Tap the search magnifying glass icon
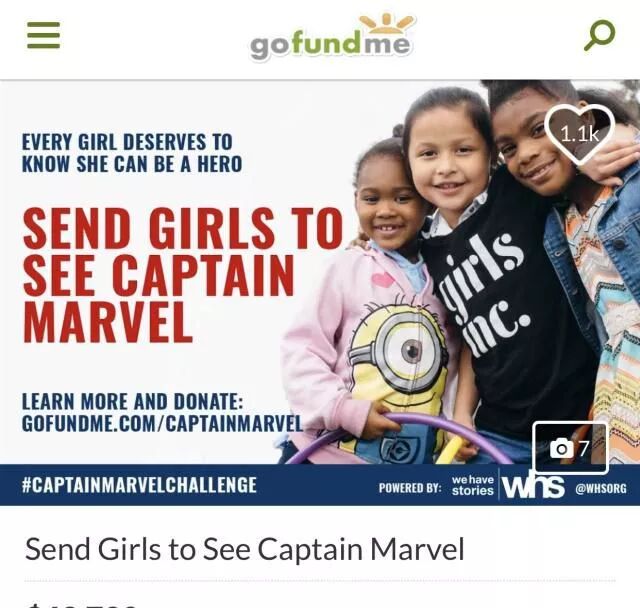640x608 pixels. click(599, 36)
